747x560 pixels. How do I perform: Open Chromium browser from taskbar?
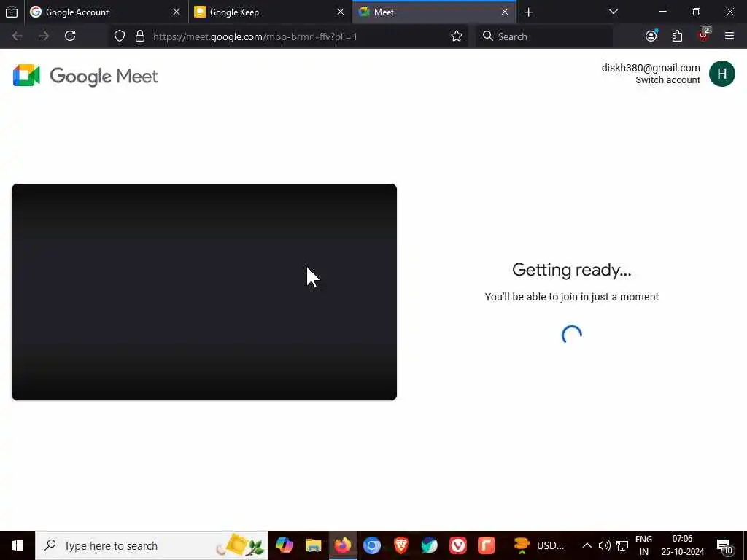371,545
